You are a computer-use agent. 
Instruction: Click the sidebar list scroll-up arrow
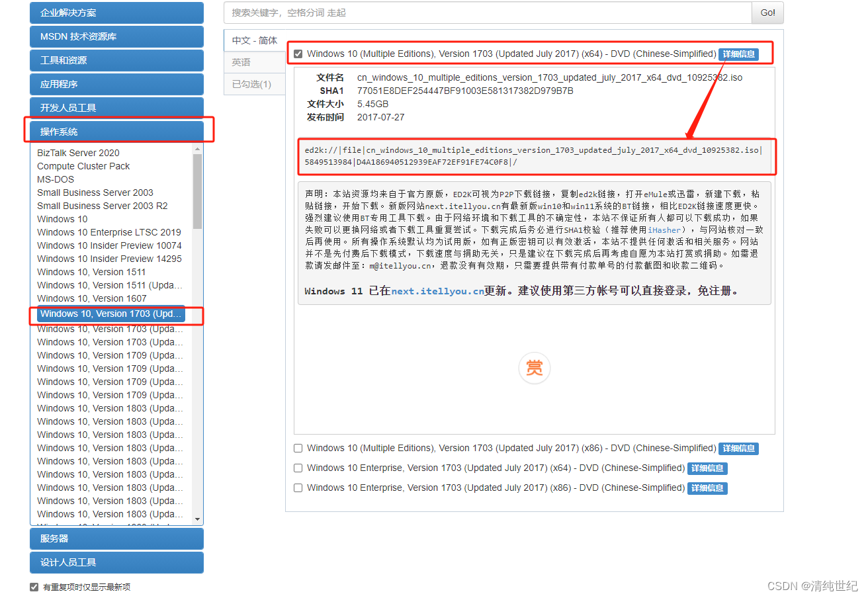point(197,149)
